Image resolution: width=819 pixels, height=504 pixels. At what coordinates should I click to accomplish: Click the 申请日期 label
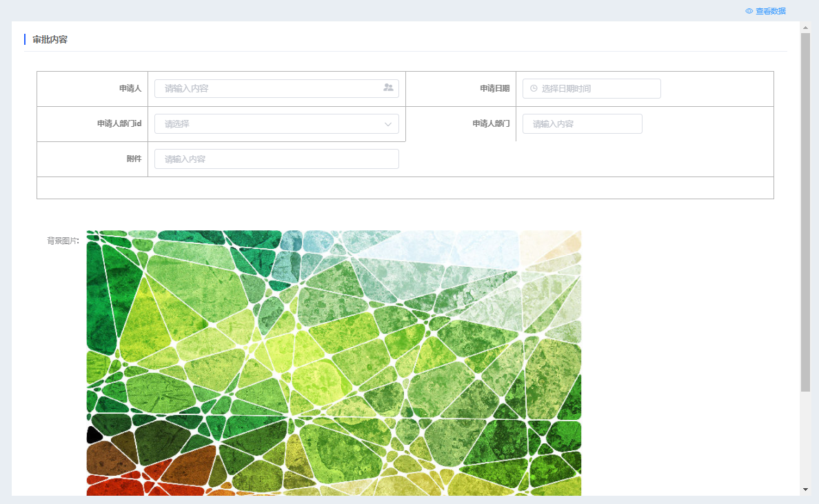(494, 88)
